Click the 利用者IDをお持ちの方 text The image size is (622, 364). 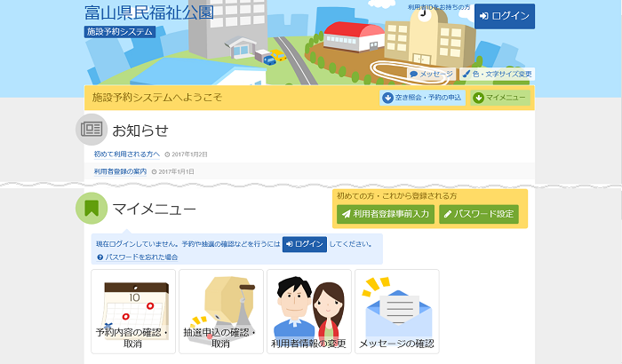tap(439, 7)
